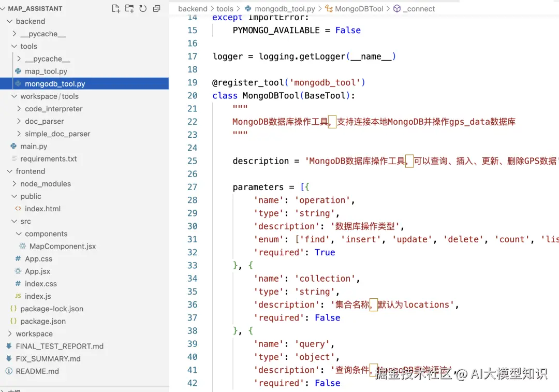Click the braces icon beside package-lock.json
This screenshot has width=559, height=392.
(x=13, y=309)
